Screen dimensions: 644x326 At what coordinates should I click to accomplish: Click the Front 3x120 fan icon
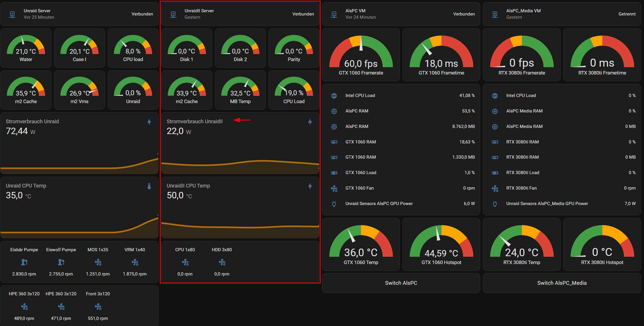pyautogui.click(x=98, y=306)
